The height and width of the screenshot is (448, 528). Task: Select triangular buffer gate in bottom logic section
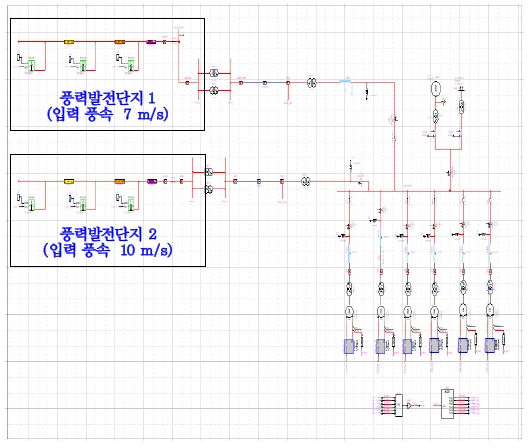[408, 405]
